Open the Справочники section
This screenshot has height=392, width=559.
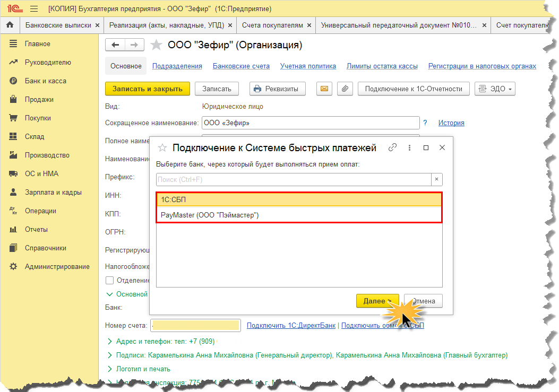(x=45, y=248)
